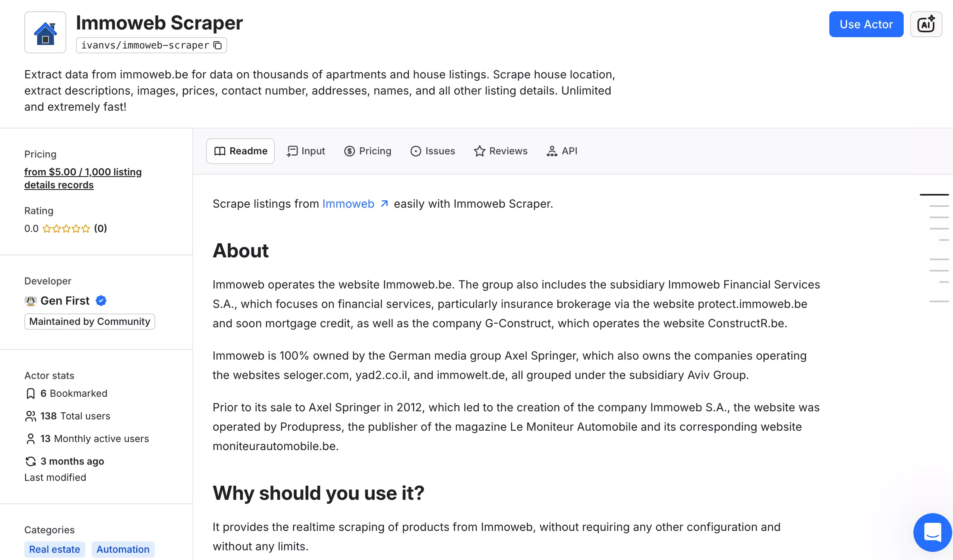The width and height of the screenshot is (953, 560).
Task: Click the monthly active users icon
Action: point(30,439)
